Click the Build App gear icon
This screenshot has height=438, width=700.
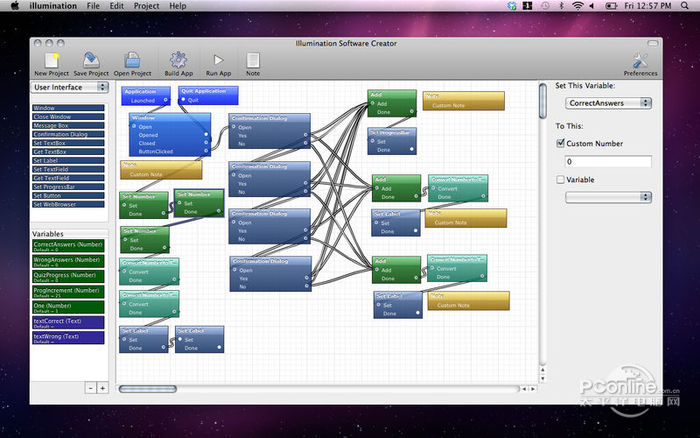click(x=179, y=60)
